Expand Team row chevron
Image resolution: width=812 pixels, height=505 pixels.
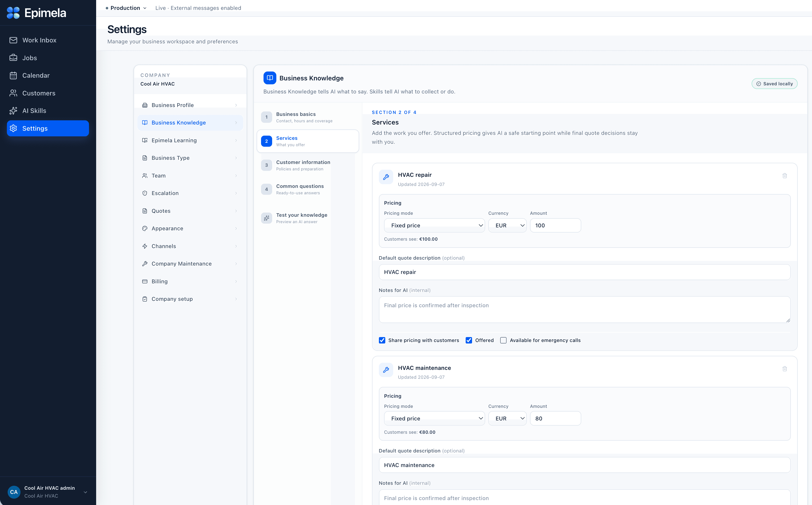236,176
